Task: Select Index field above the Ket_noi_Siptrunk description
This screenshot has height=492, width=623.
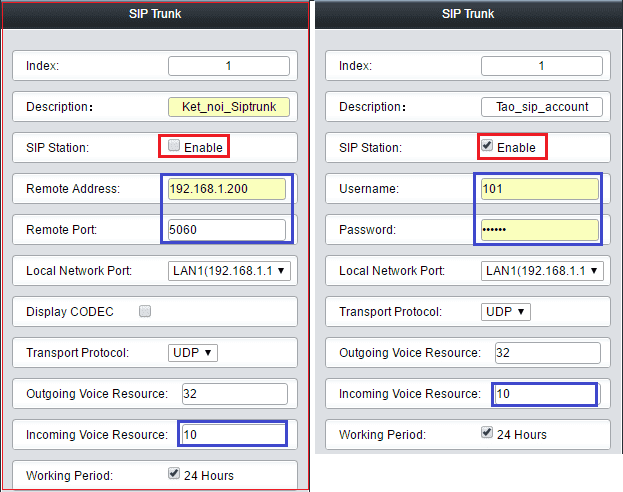Action: (x=229, y=66)
